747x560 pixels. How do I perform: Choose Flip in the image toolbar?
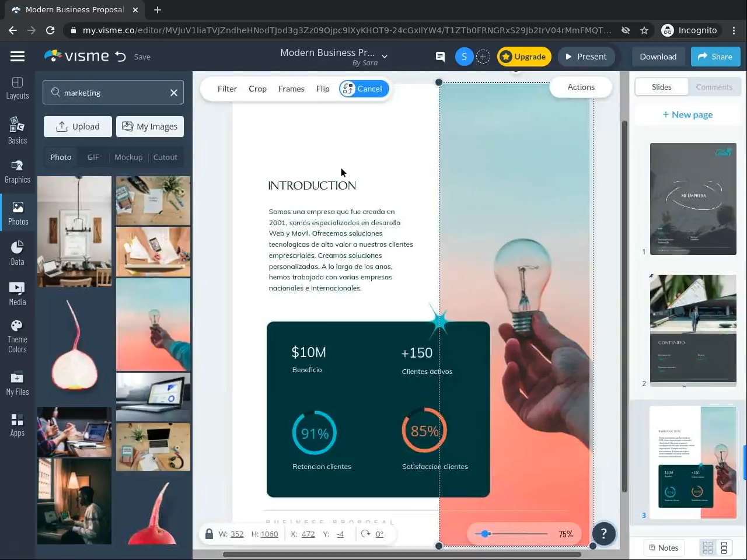tap(323, 89)
